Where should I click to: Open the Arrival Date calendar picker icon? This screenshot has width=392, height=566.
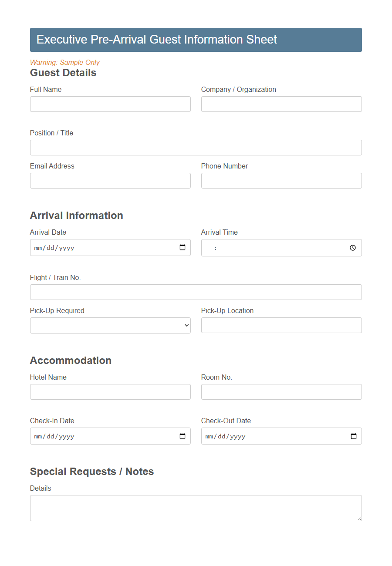pos(182,247)
